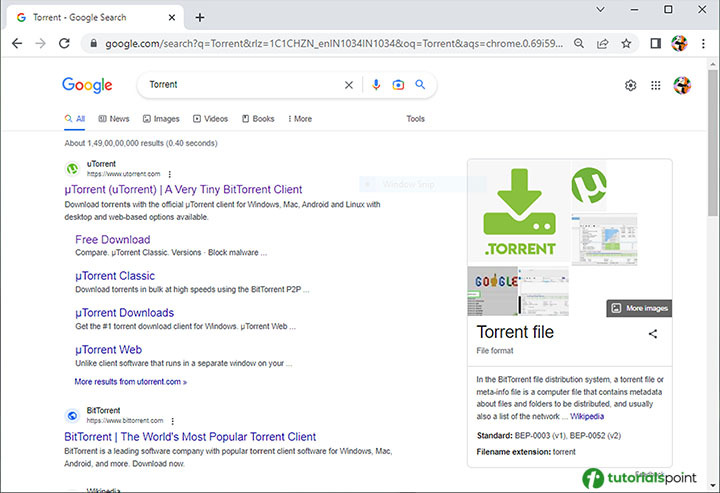Click More images button
The image size is (720, 493).
click(x=639, y=308)
